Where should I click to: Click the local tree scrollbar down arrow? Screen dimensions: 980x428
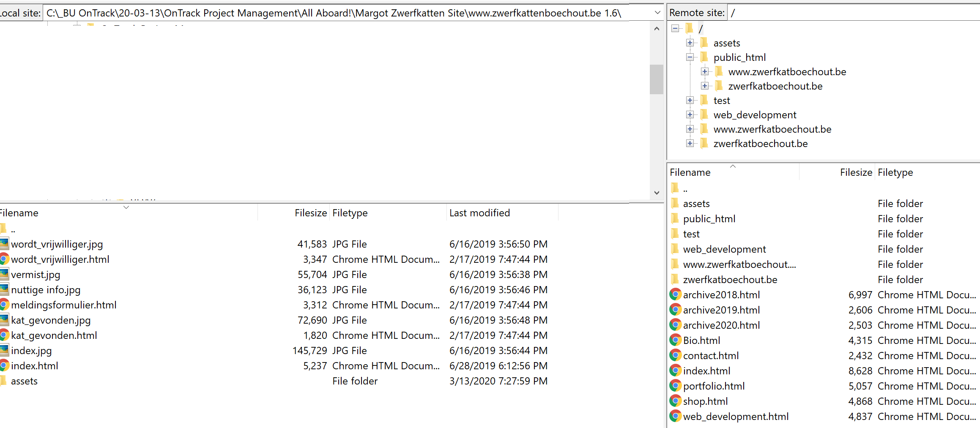tap(657, 193)
